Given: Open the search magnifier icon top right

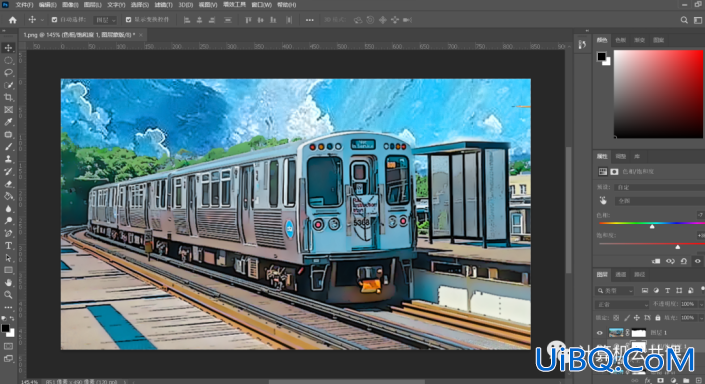Looking at the screenshot, I should coord(684,20).
